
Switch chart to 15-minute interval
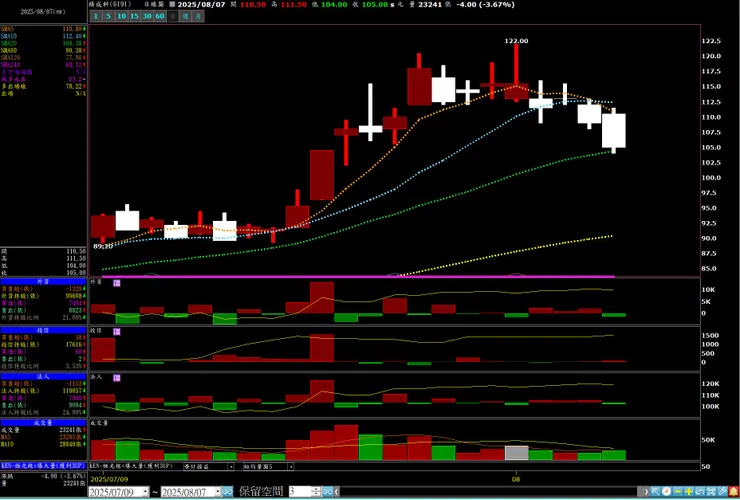coord(135,16)
